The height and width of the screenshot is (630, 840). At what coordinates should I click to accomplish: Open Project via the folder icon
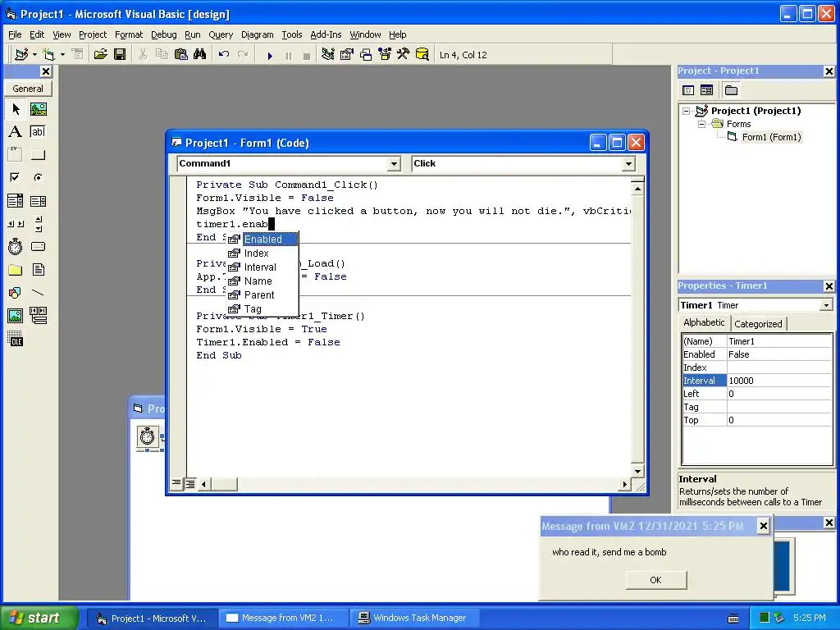click(x=100, y=54)
